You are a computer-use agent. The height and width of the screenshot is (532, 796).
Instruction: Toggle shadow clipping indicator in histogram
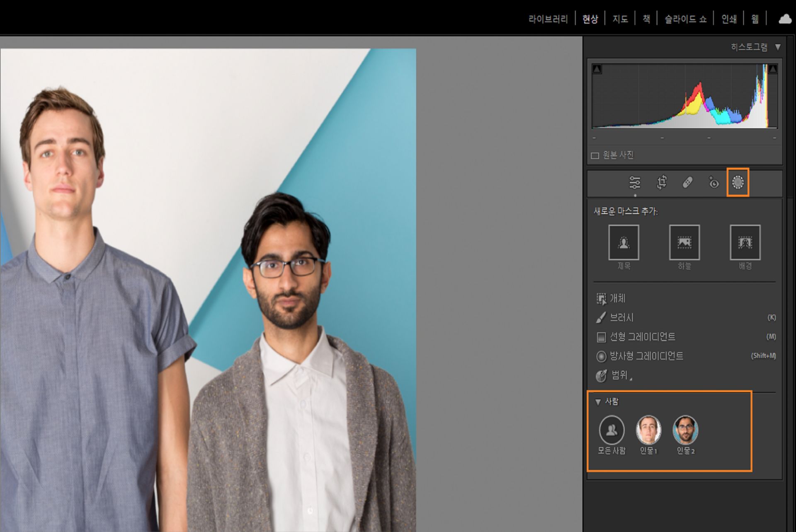click(597, 69)
